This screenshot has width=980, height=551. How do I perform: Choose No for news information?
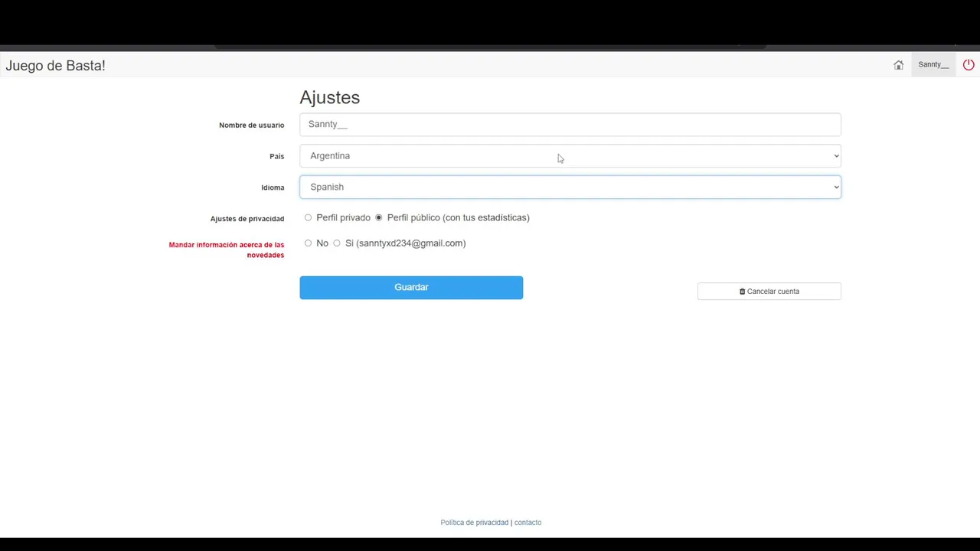(309, 243)
